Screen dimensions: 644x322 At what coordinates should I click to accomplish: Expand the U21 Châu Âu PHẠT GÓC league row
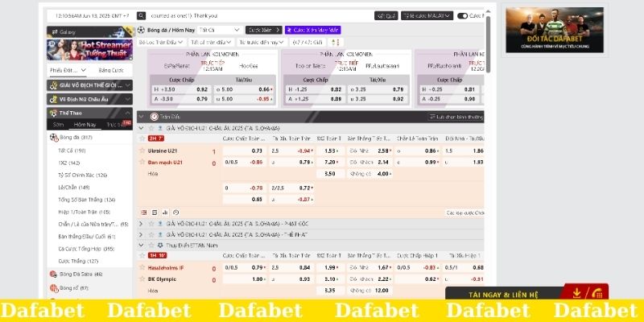[x=141, y=224]
